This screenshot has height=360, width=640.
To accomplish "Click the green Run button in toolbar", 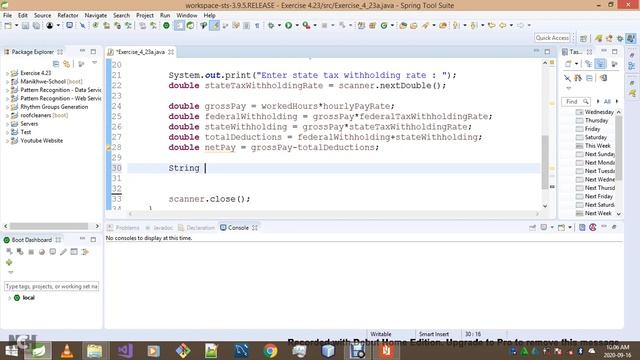I will coord(289,26).
